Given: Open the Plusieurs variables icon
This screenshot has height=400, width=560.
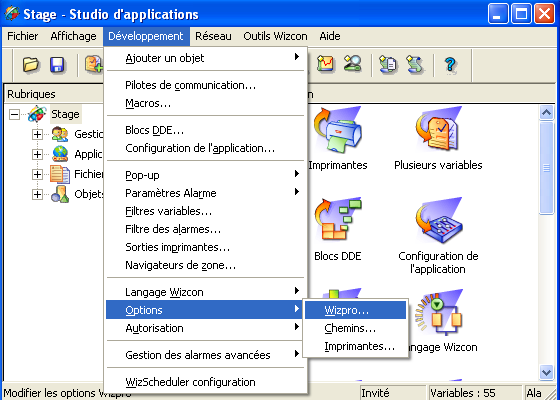Looking at the screenshot, I should (x=438, y=139).
